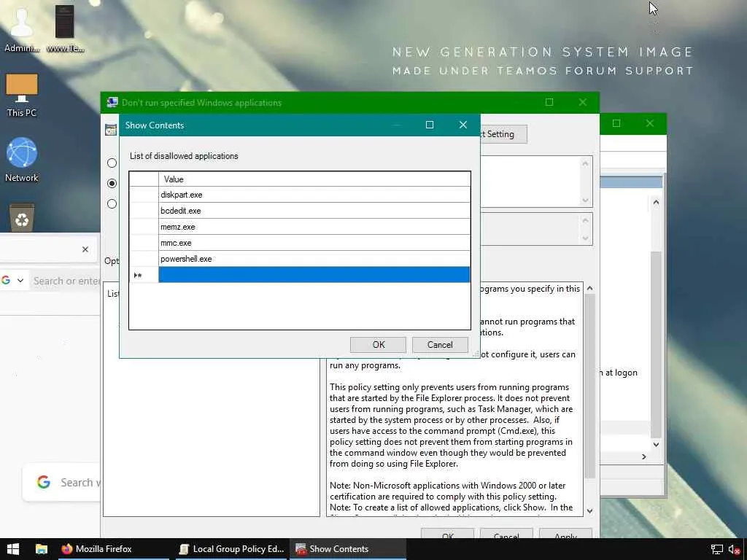Click the help text scroll-down arrow
The height and width of the screenshot is (560, 747).
coord(589,511)
